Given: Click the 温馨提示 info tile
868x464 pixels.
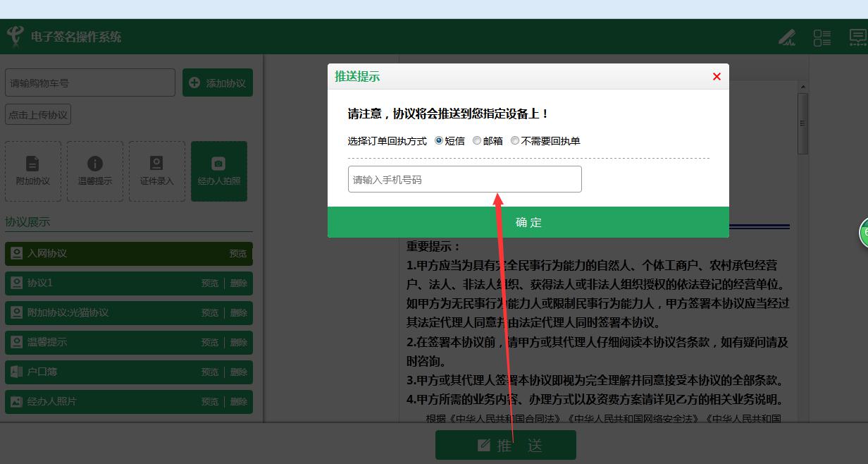Looking at the screenshot, I should click(94, 171).
